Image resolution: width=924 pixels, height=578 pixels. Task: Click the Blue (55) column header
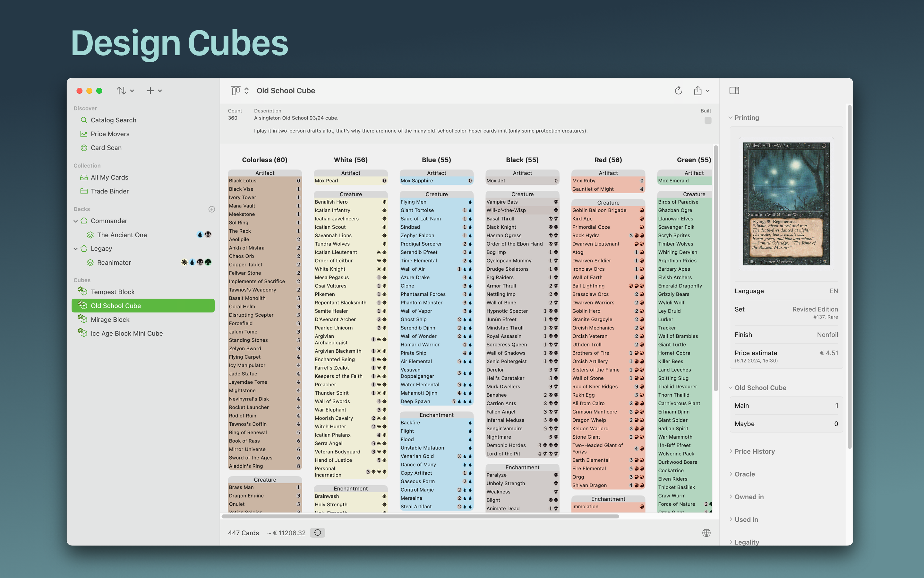point(436,160)
